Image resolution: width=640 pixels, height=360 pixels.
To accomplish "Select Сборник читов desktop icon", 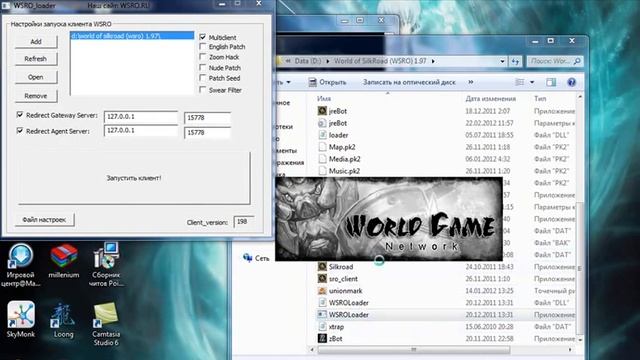I will [106, 265].
